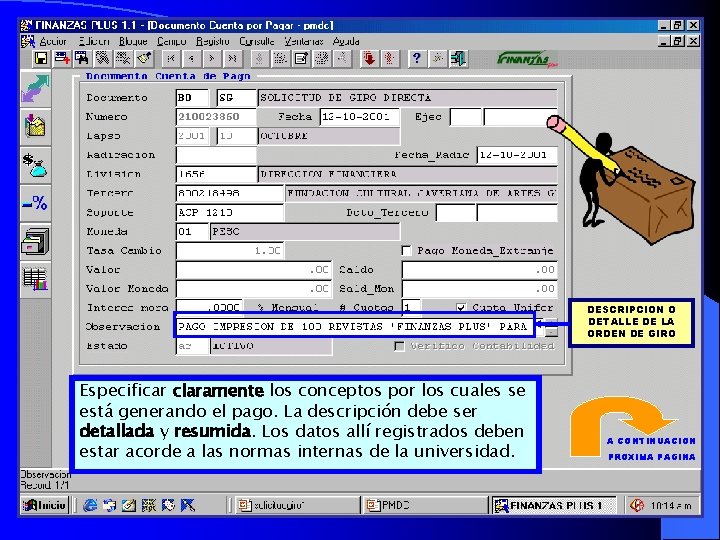Open help with the question mark icon
Viewport: 720px width, 540px height.
point(416,59)
